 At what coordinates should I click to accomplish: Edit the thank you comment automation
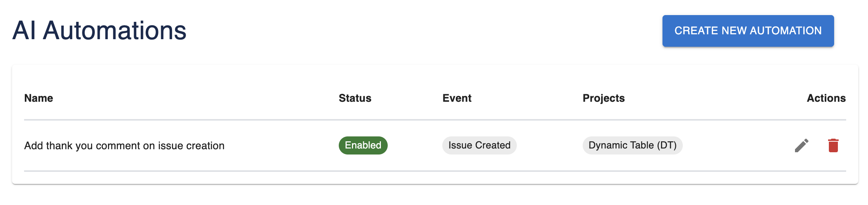tap(801, 145)
